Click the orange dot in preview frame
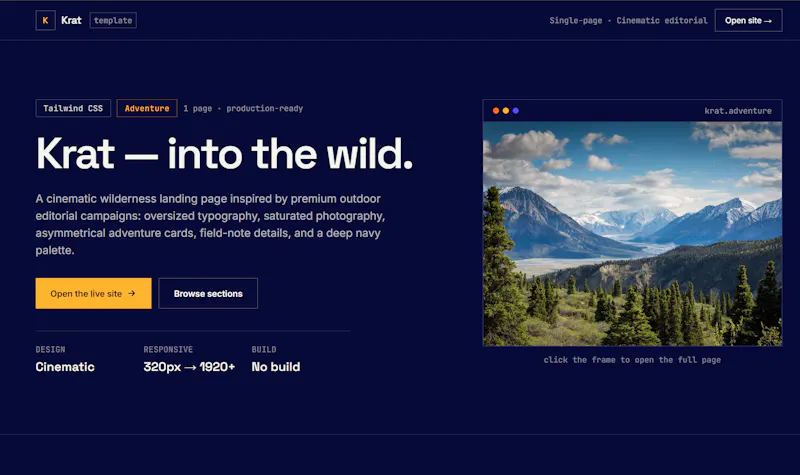The width and height of the screenshot is (800, 475). [496, 111]
